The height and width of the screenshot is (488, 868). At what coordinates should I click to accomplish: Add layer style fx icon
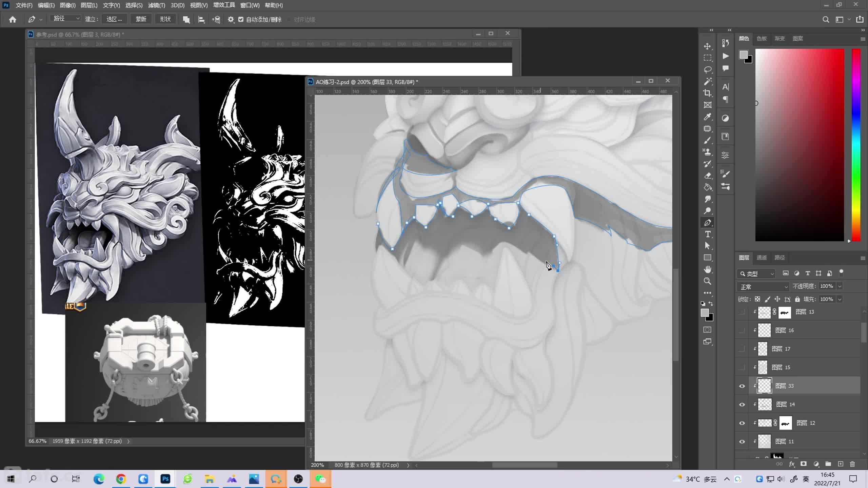point(792,464)
